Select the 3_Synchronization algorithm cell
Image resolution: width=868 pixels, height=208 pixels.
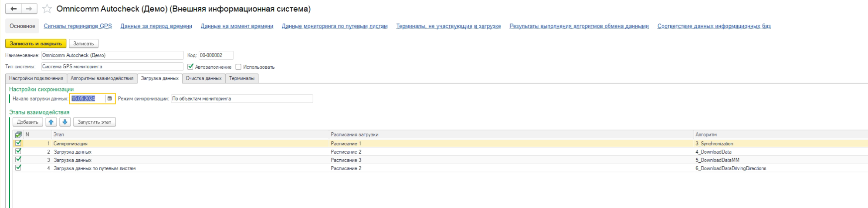pos(781,143)
